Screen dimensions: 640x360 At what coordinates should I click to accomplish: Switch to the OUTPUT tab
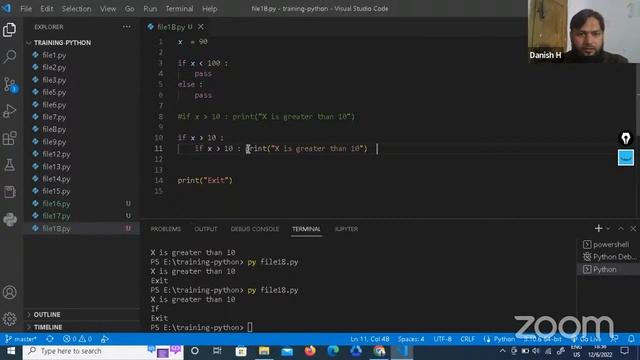pyautogui.click(x=206, y=229)
